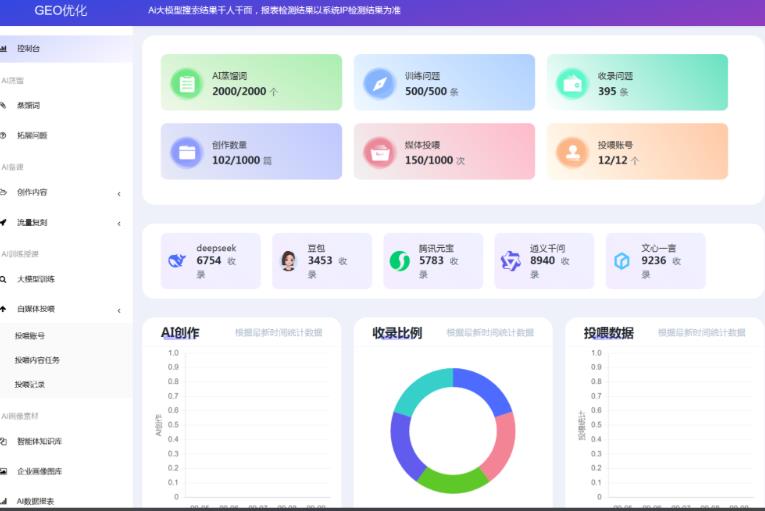765x511 pixels.
Task: Click the 媒体投喂 value 150/1000
Action: coord(429,160)
